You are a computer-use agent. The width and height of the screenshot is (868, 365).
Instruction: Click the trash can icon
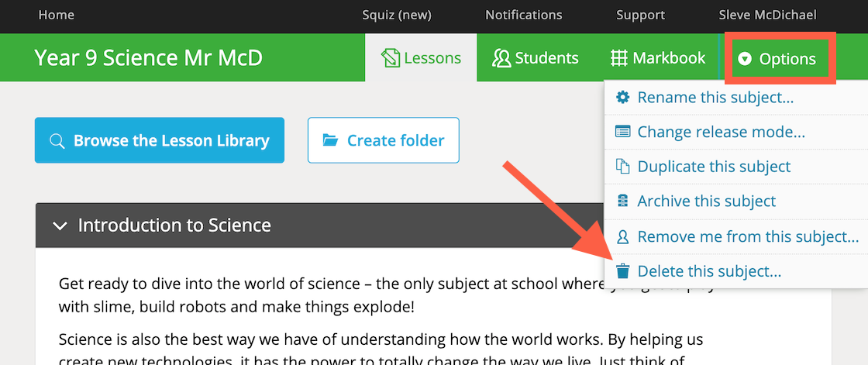point(623,270)
